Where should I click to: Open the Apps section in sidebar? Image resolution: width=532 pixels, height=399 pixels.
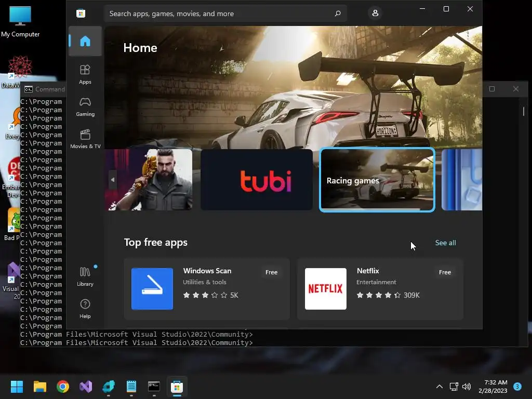pyautogui.click(x=85, y=74)
